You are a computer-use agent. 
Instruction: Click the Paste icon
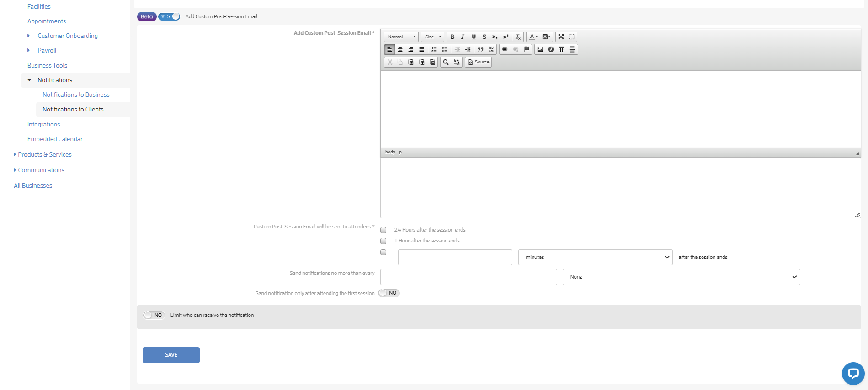[410, 62]
